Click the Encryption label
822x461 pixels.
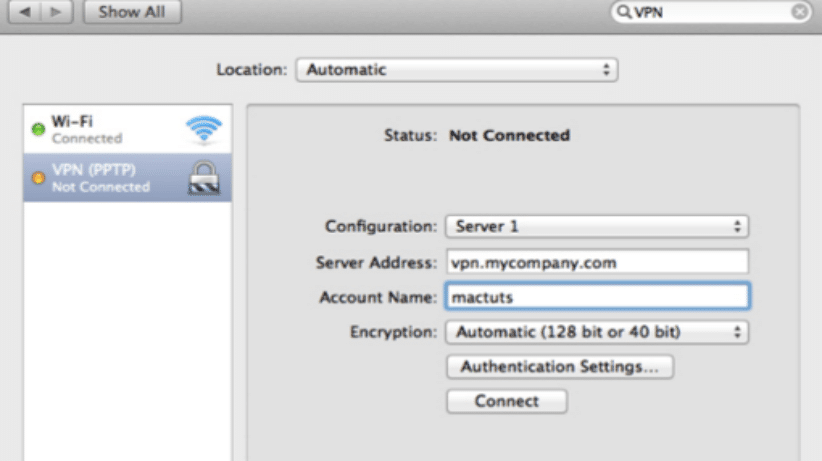393,332
